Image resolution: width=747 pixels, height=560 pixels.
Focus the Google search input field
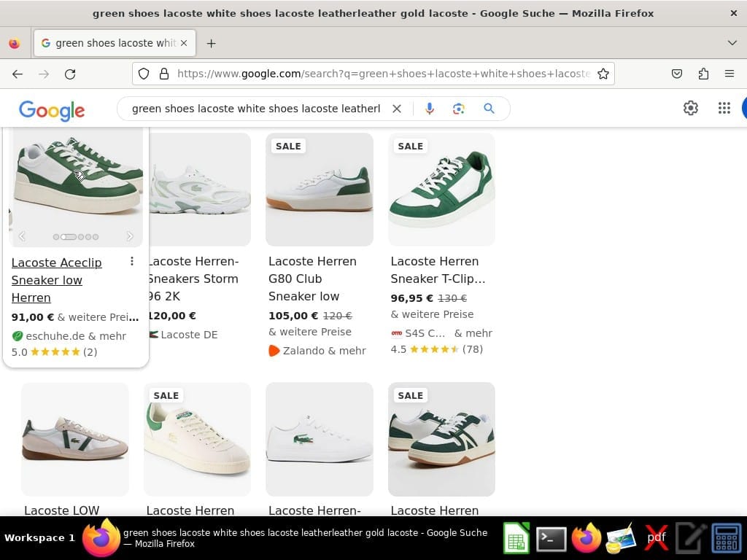(x=256, y=109)
